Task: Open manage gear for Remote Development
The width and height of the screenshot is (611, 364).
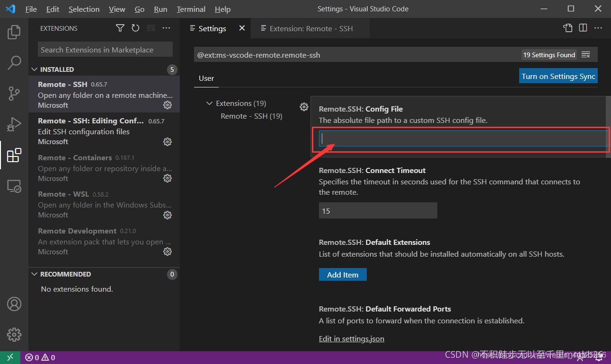Action: (x=168, y=251)
